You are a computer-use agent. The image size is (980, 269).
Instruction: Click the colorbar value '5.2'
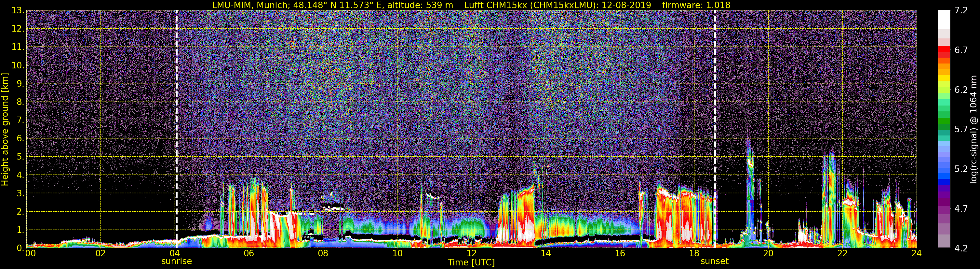coord(961,169)
